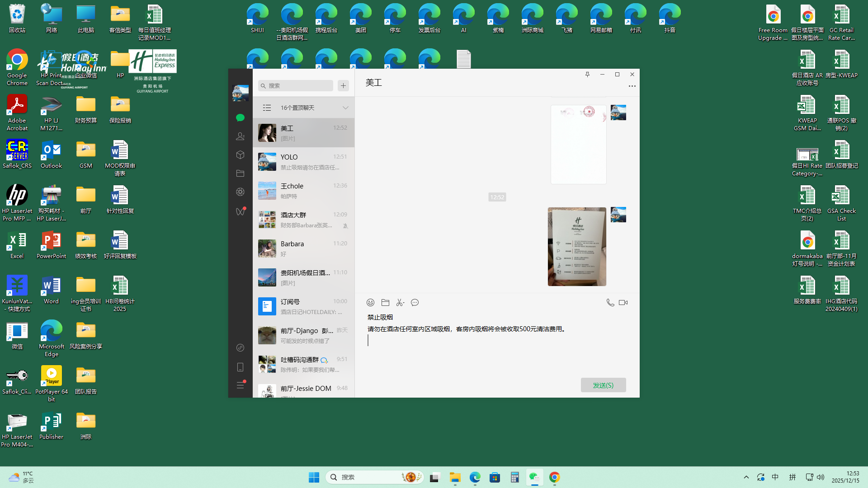Screen dimensions: 868x488
Task: Open the Moments aperture icon in sidebar
Action: 240,192
